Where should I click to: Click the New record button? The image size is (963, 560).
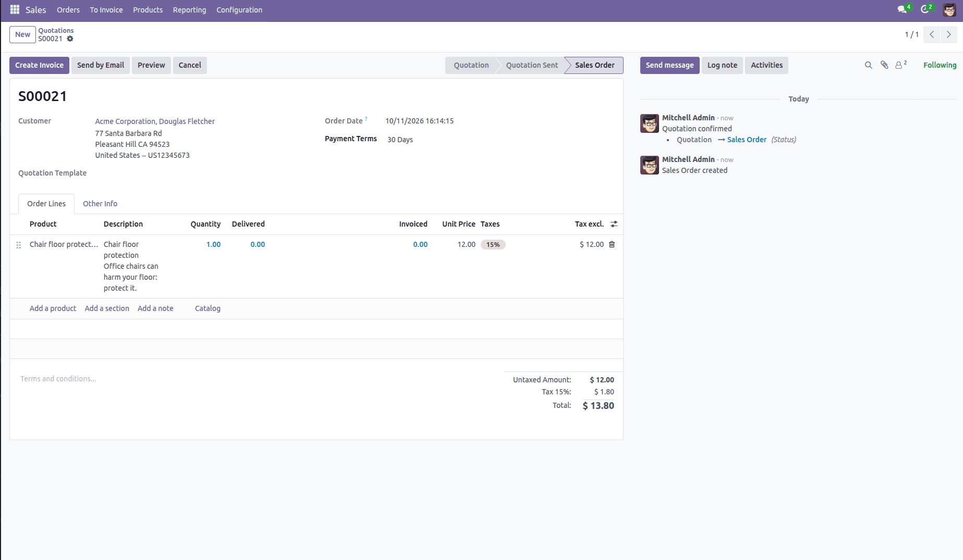tap(22, 34)
